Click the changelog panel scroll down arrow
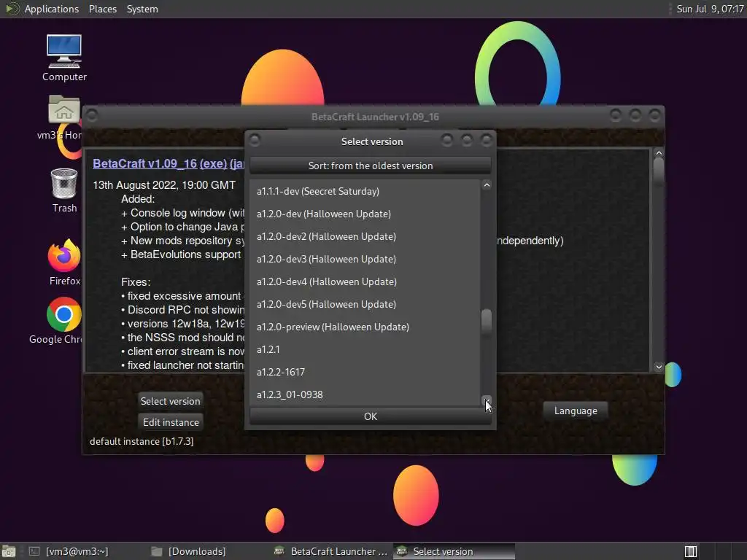Viewport: 747px width, 560px height. [659, 367]
